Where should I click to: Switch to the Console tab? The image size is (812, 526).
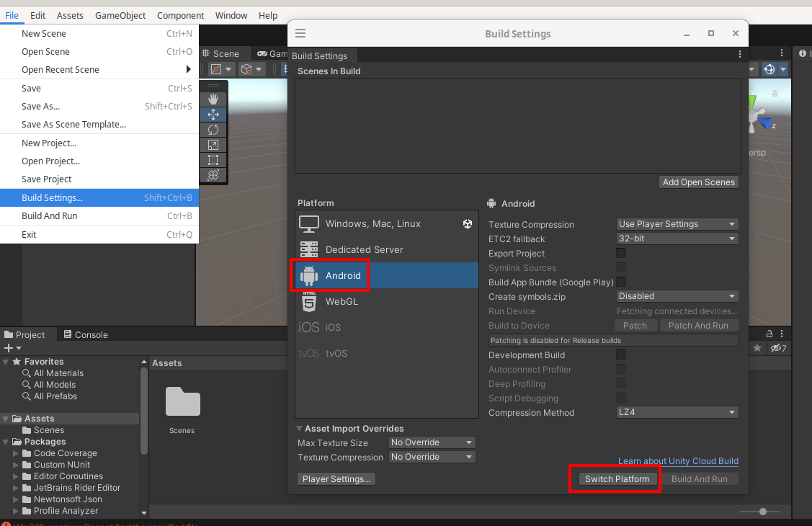click(x=86, y=334)
